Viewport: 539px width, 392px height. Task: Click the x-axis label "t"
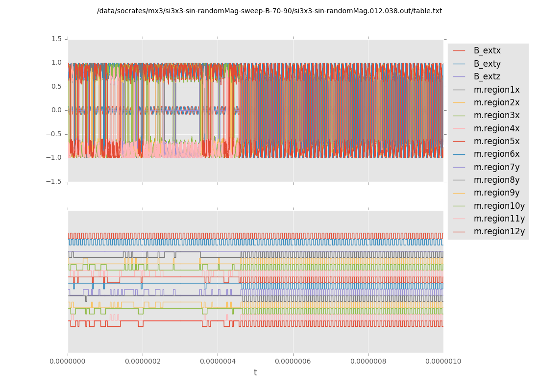click(255, 373)
